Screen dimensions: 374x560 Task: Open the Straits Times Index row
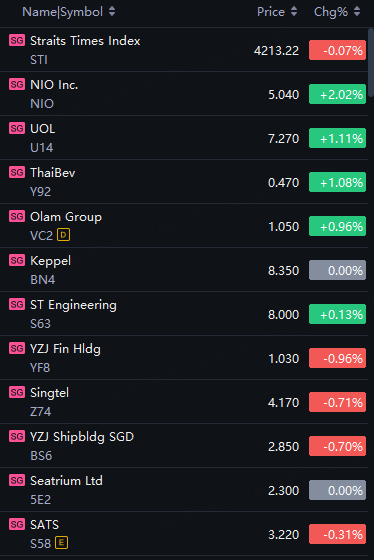184,50
